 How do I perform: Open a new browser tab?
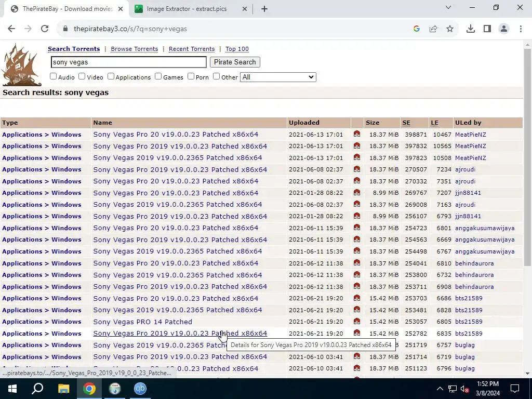[x=264, y=9]
